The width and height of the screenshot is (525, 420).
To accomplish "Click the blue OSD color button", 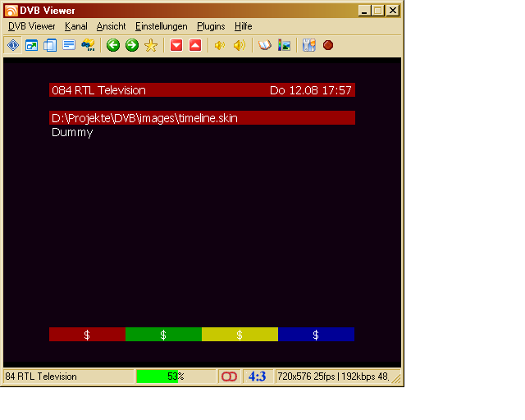I will click(x=316, y=334).
